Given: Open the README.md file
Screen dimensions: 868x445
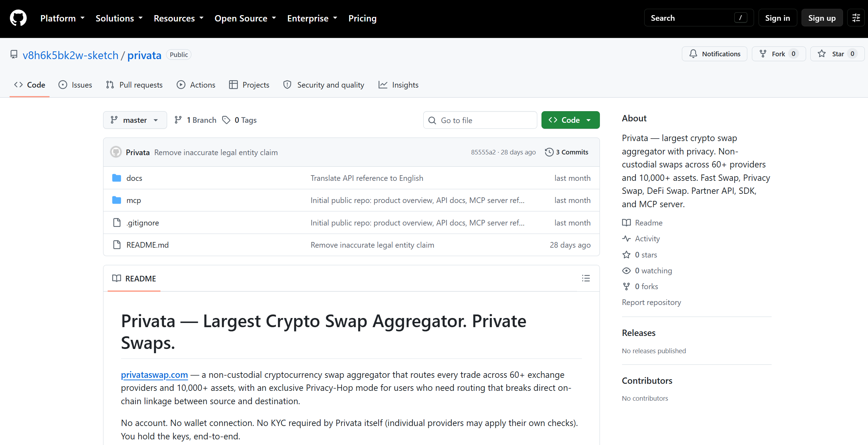Looking at the screenshot, I should coord(147,245).
